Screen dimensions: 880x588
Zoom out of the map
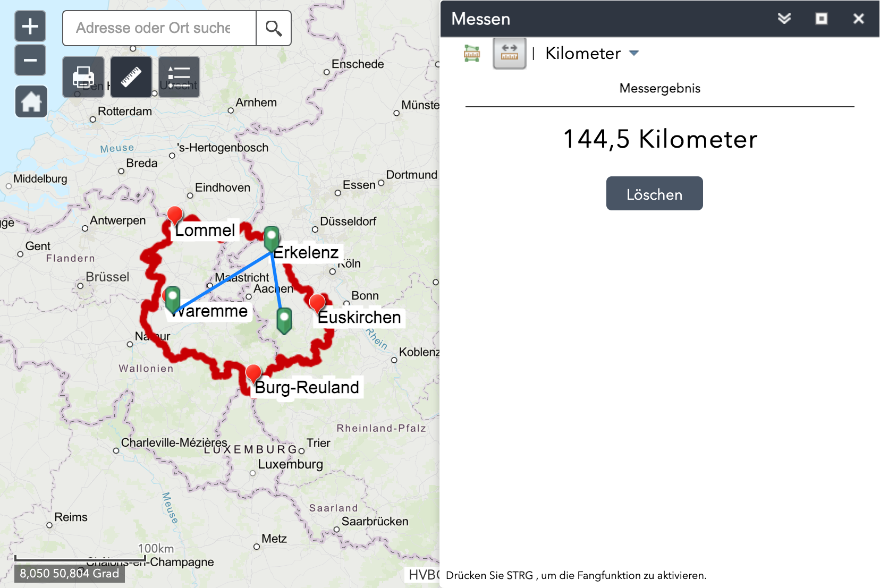pos(30,60)
